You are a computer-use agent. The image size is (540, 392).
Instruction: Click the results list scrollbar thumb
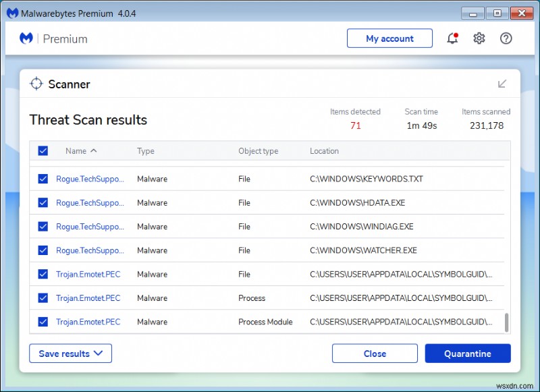(507, 323)
